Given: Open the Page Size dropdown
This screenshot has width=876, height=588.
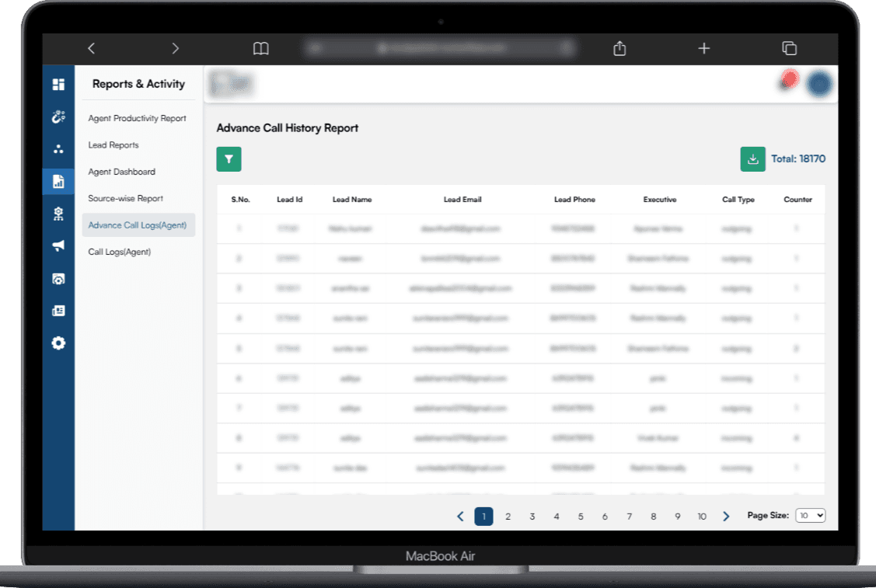Looking at the screenshot, I should pos(810,515).
